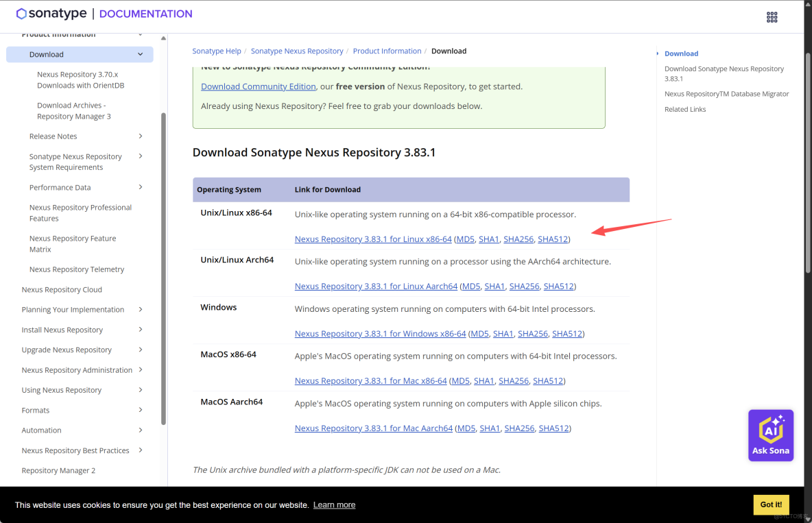Open Nexus RepositoryTM Database Migrator from right panel
The image size is (812, 523).
tap(726, 93)
